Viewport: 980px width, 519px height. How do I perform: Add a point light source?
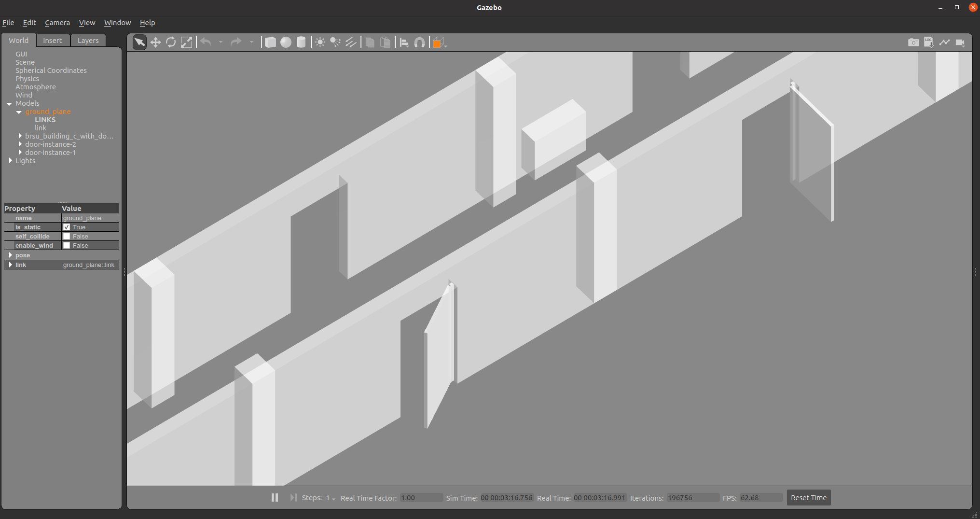pyautogui.click(x=320, y=42)
